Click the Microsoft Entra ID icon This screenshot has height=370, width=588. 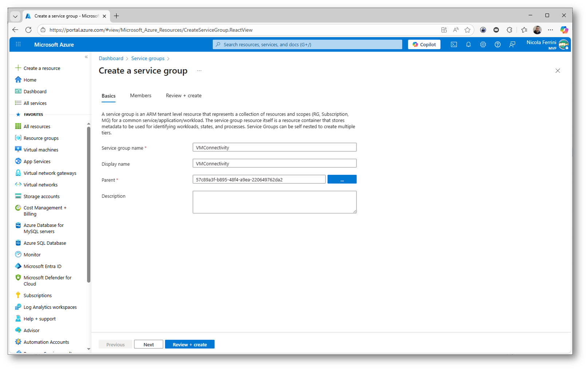(x=18, y=266)
